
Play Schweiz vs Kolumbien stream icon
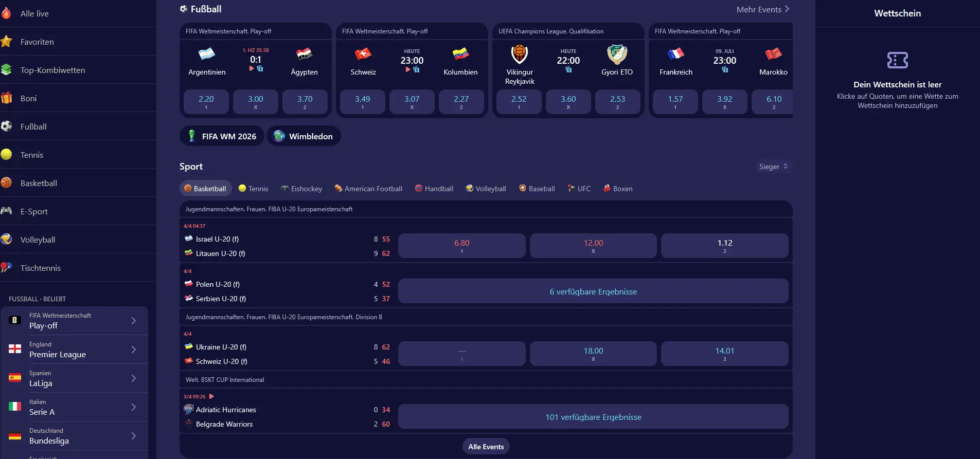click(408, 69)
